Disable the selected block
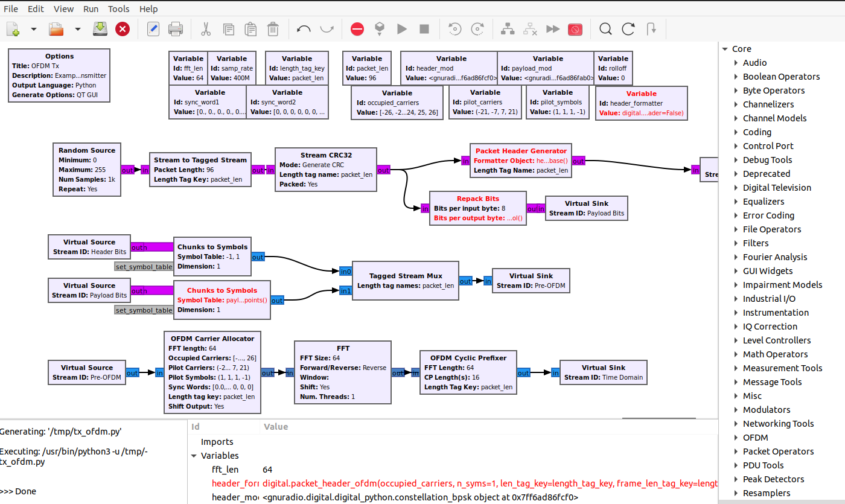 point(357,28)
